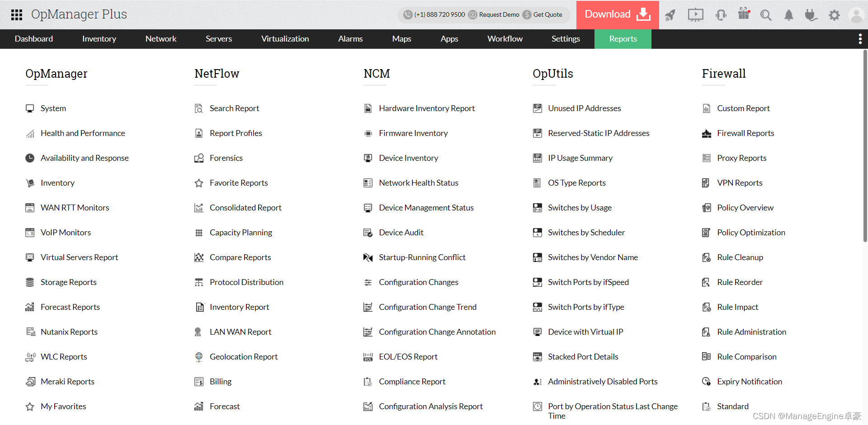Open the LAN WAN Report link

[x=241, y=332]
